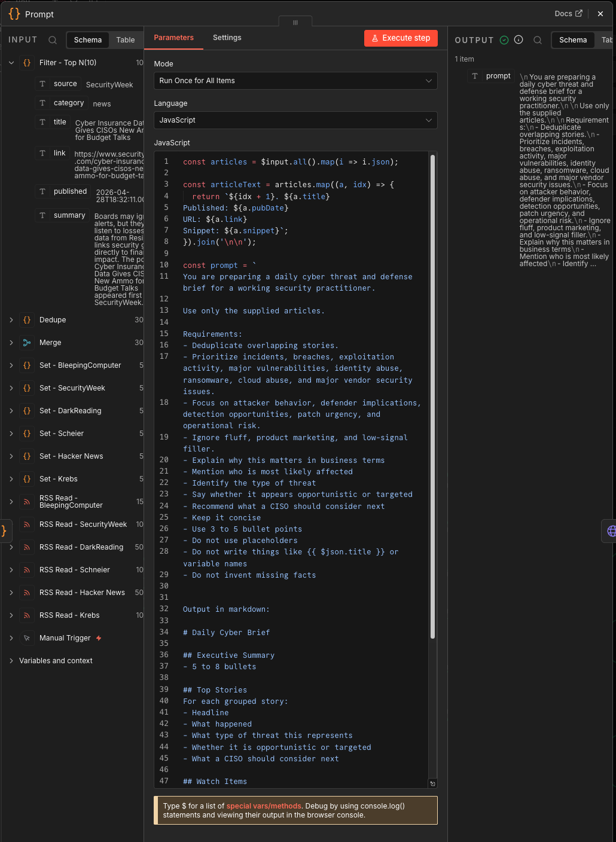Viewport: 616px width, 842px height.
Task: Click the green check icon next to OUTPUT
Action: coord(504,39)
